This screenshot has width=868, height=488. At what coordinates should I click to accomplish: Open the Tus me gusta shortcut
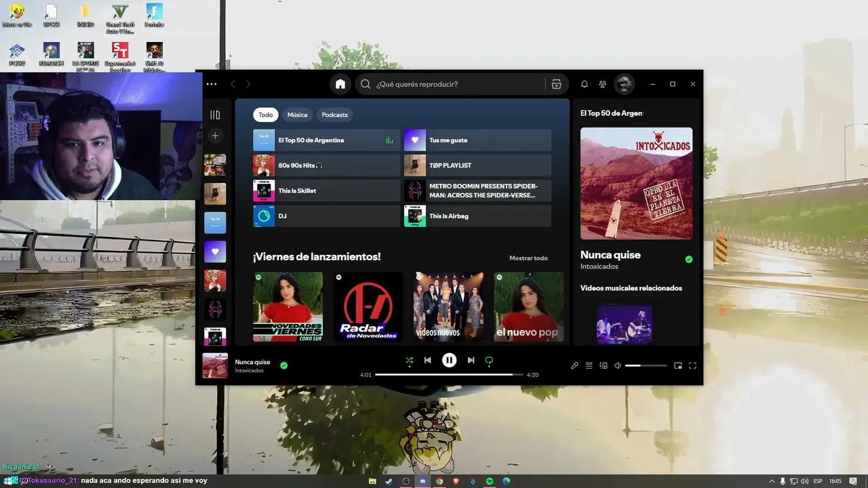click(477, 140)
